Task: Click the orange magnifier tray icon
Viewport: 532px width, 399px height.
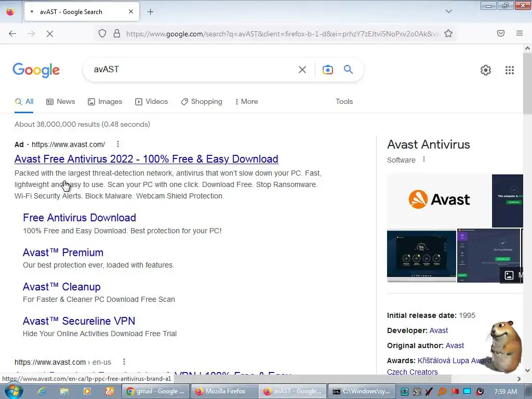Action: (x=442, y=392)
